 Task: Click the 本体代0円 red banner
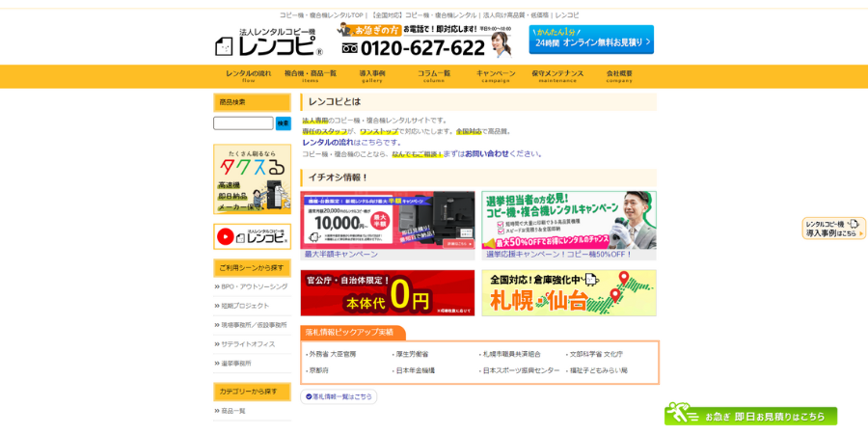tap(388, 292)
